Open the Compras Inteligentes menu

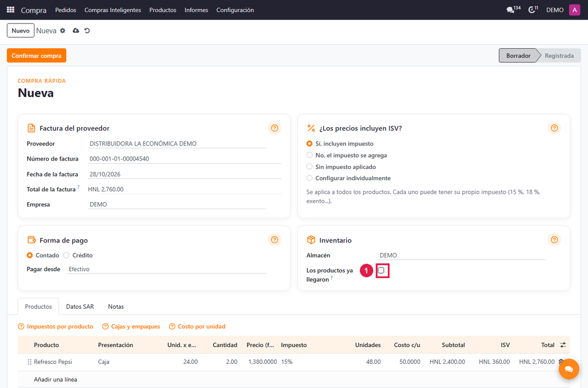point(113,10)
